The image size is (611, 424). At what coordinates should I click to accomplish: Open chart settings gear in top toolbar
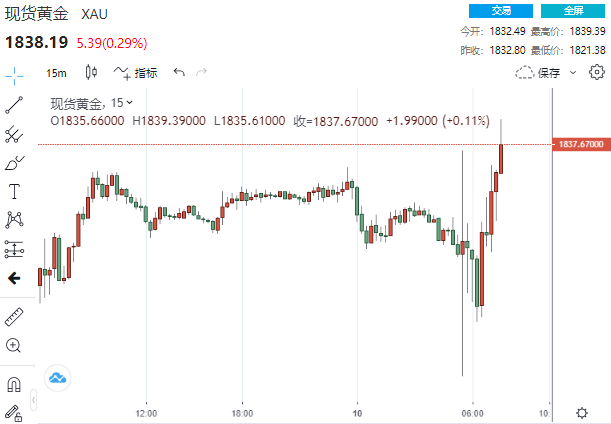tap(597, 72)
